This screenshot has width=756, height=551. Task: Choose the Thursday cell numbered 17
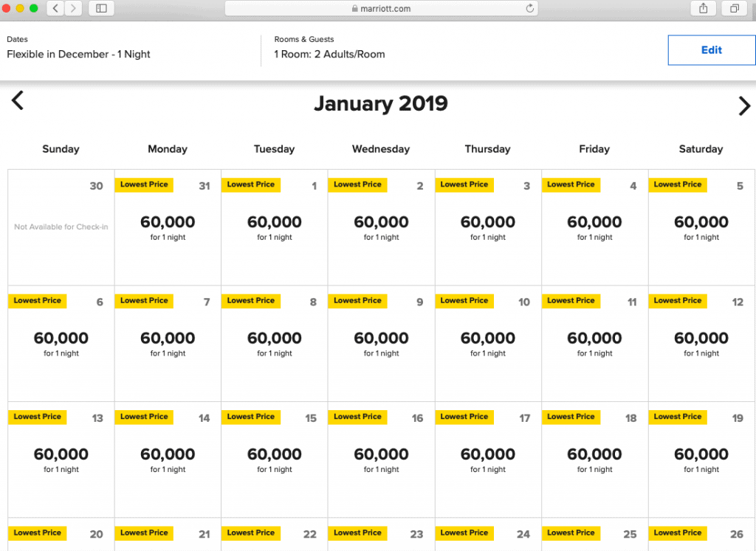click(x=488, y=460)
